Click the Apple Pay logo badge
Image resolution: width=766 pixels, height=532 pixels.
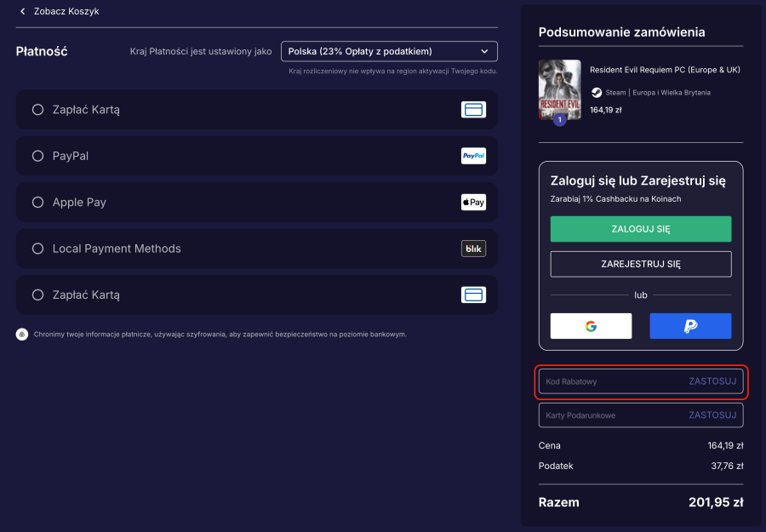(473, 203)
